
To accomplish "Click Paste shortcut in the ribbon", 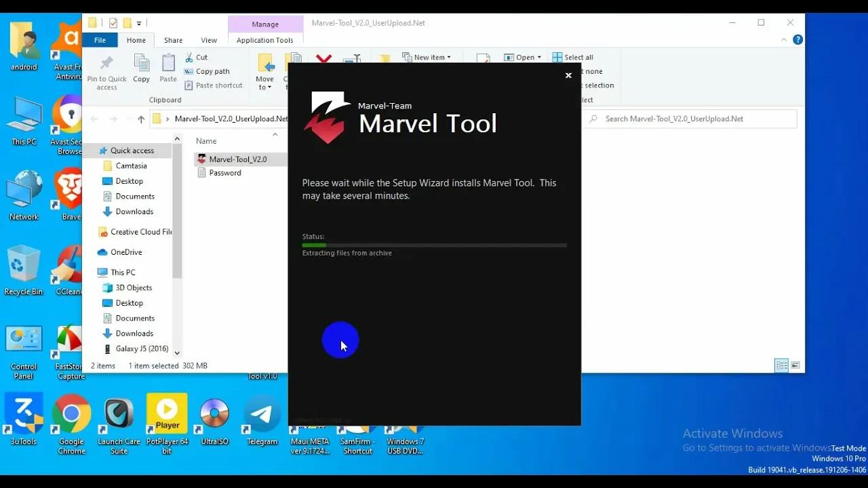I will pos(213,85).
